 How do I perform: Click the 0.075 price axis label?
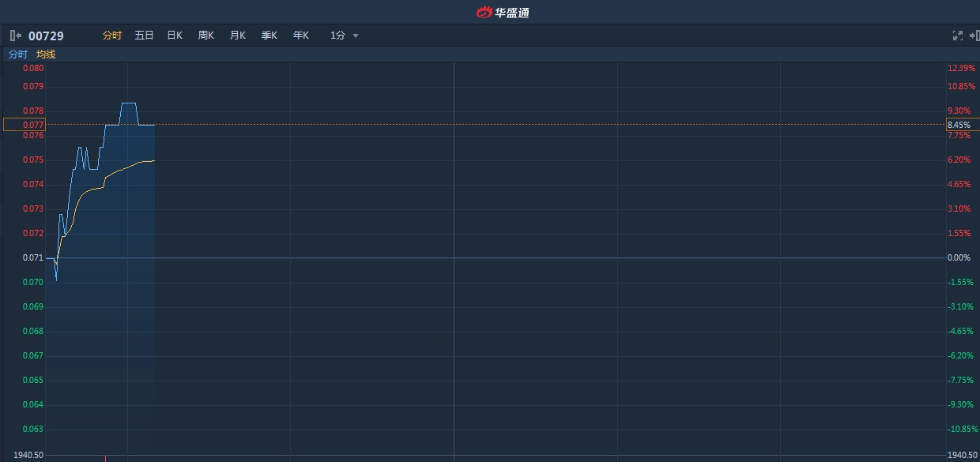coord(33,160)
